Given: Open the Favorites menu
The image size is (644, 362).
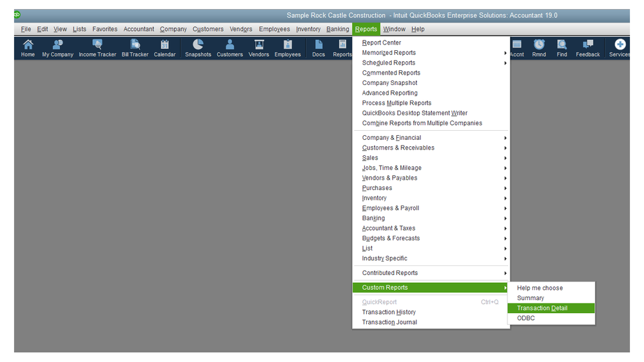Looking at the screenshot, I should 104,29.
